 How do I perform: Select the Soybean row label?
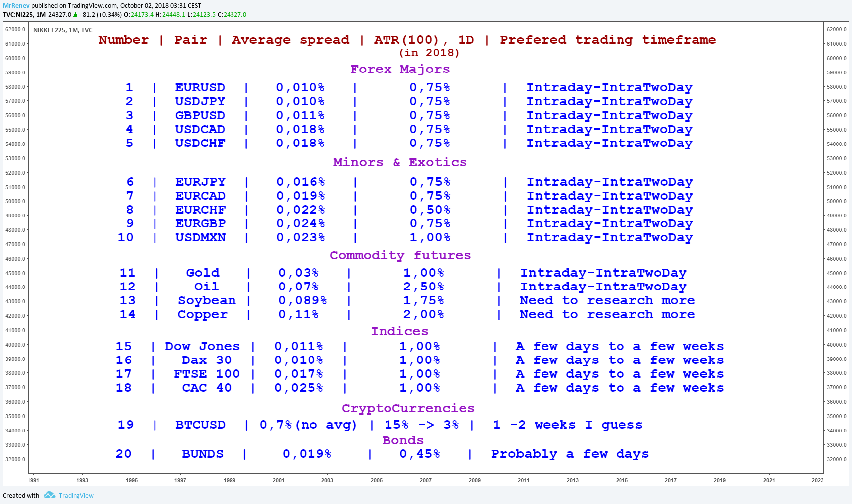pyautogui.click(x=207, y=301)
